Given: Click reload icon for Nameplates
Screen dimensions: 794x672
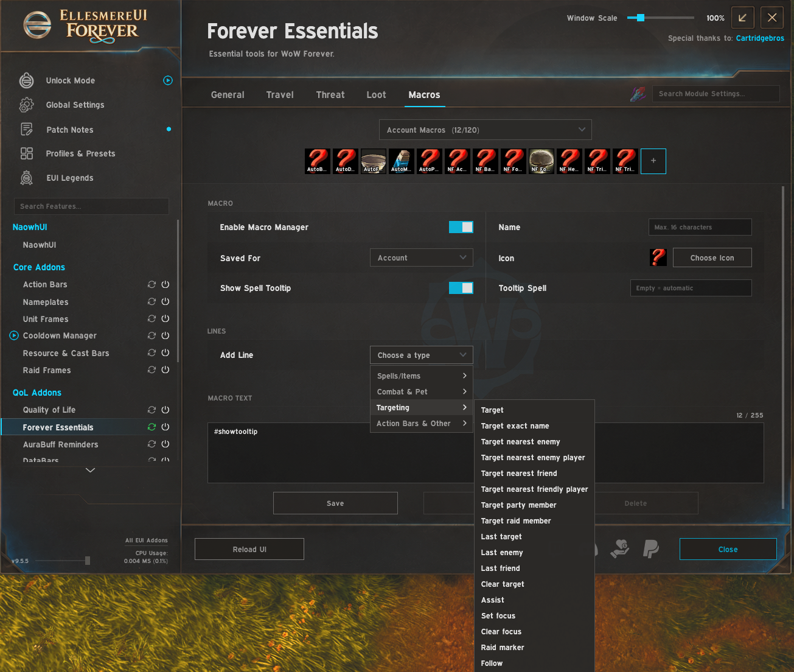Looking at the screenshot, I should 151,301.
